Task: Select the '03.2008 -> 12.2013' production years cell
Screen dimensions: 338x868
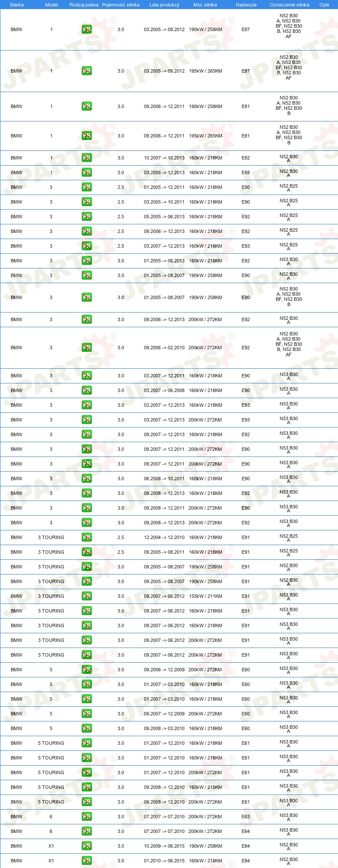Action: [164, 172]
